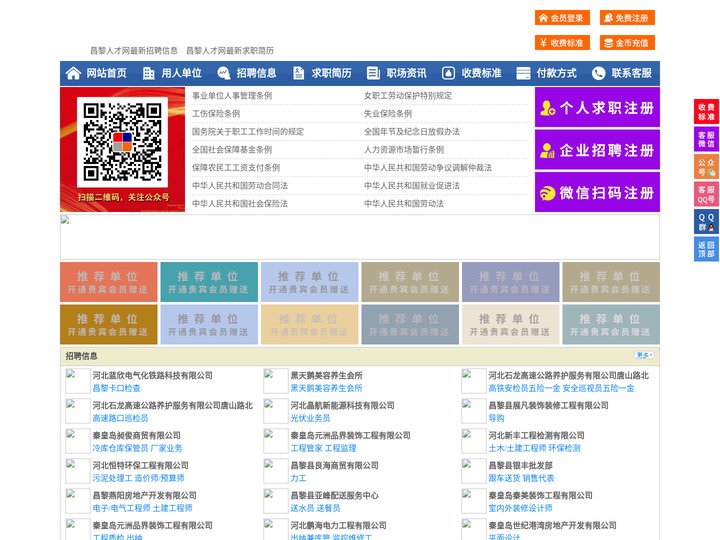Click the icon beside 收费标准 in the nav bar

click(448, 73)
